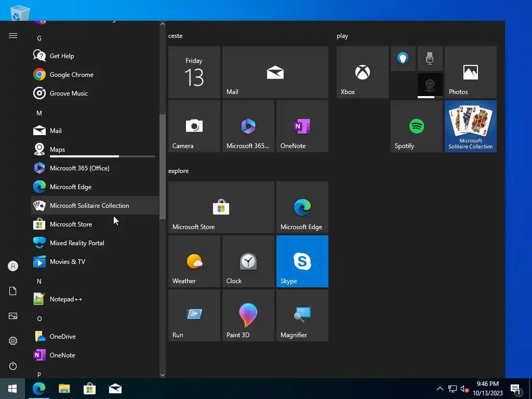The width and height of the screenshot is (532, 399).
Task: Open Pictures from Start sidebar
Action: 13,316
